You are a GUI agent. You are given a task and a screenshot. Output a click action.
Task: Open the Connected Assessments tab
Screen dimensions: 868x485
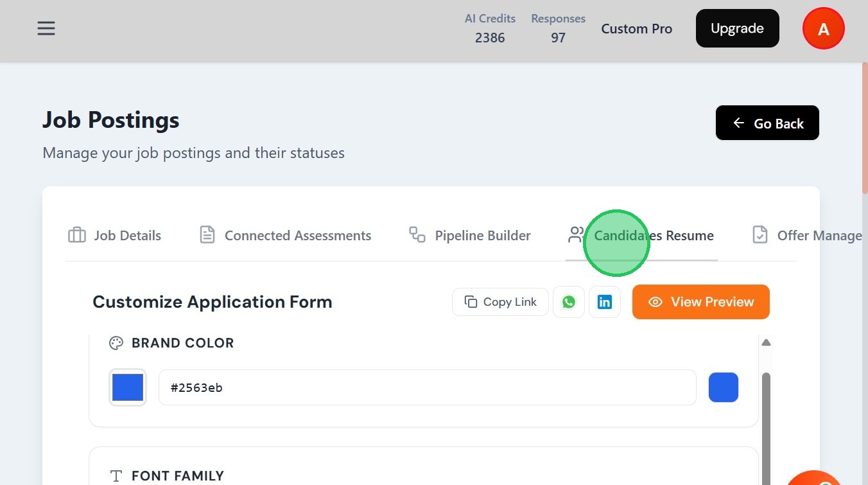[297, 236]
